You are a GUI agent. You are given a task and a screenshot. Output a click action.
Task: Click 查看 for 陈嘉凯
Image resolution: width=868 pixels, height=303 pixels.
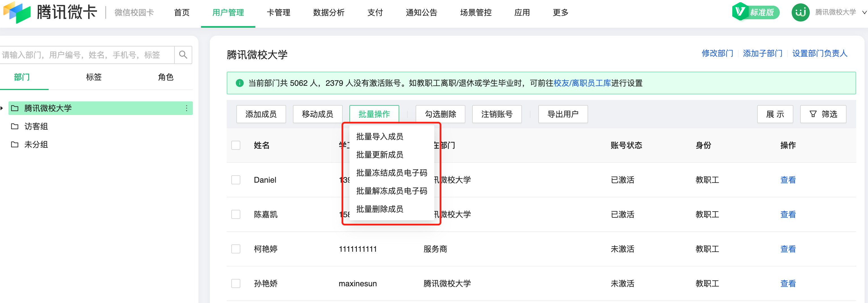click(788, 214)
